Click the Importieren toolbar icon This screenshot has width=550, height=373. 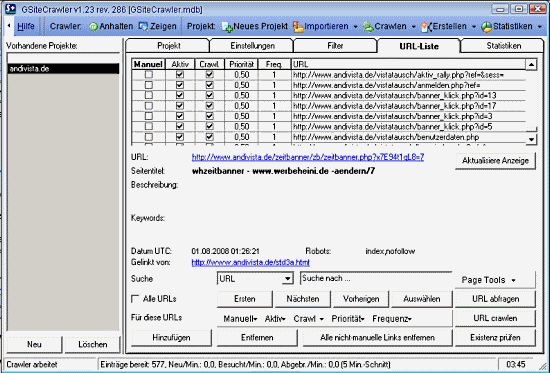click(x=299, y=27)
